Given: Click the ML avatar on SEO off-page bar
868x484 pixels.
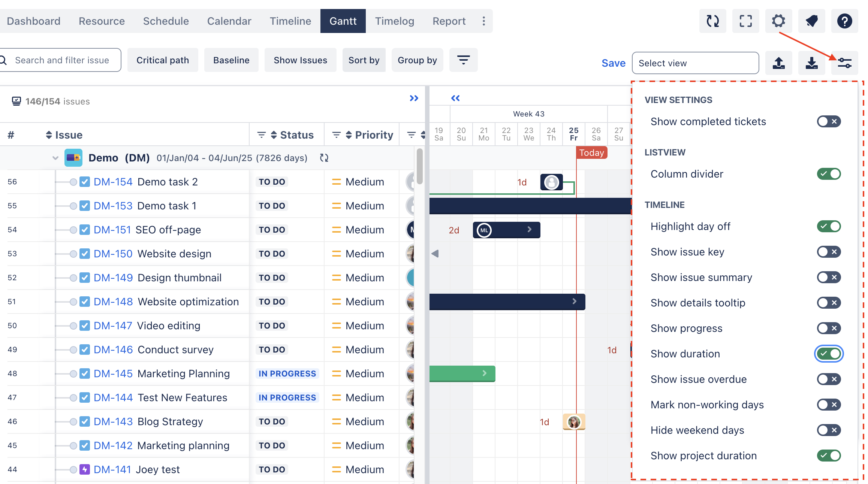Looking at the screenshot, I should (x=484, y=230).
